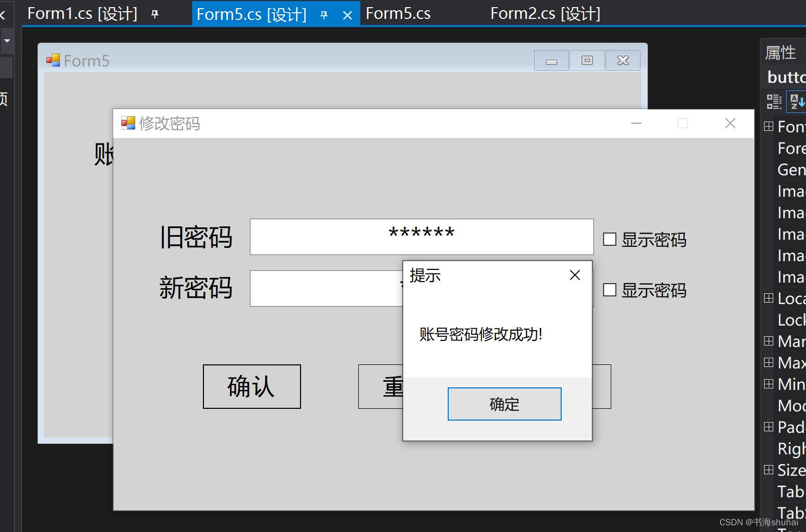Viewport: 806px width, 532px height.
Task: Click the partly hidden 重置 button
Action: click(381, 386)
